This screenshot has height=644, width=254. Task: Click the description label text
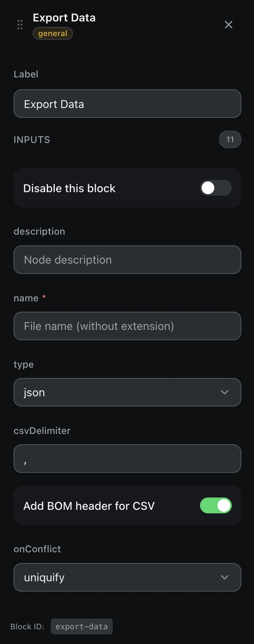39,231
